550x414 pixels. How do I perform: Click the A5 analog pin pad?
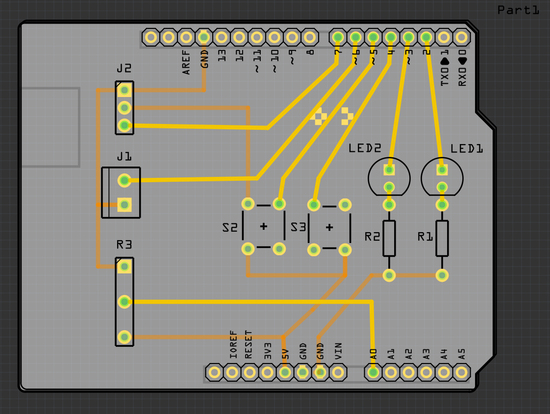pos(462,372)
